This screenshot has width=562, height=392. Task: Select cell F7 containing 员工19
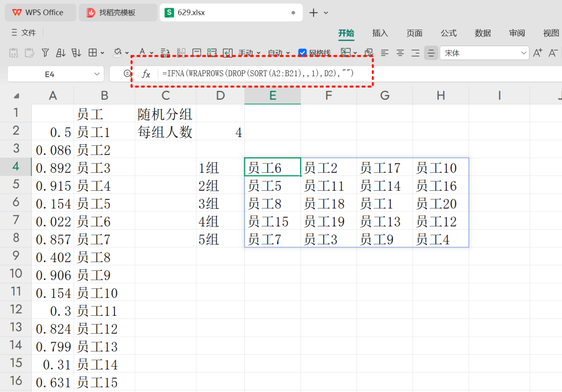point(328,220)
